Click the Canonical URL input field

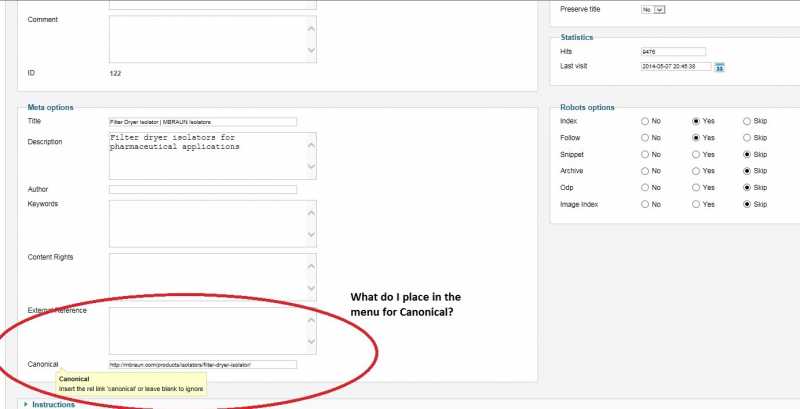203,365
